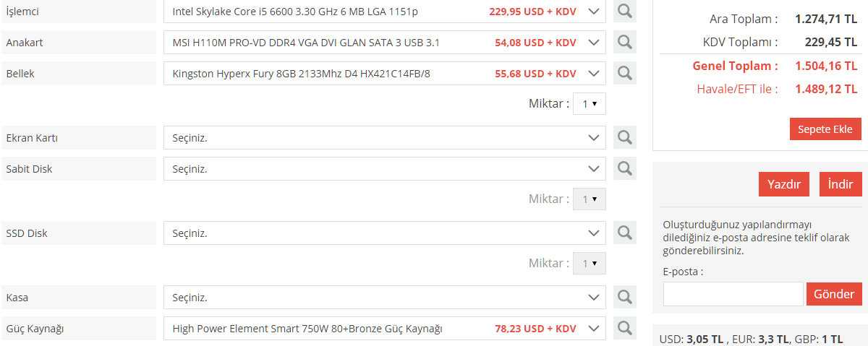The height and width of the screenshot is (346, 868).
Task: Focus the E-posta input field
Action: (733, 294)
